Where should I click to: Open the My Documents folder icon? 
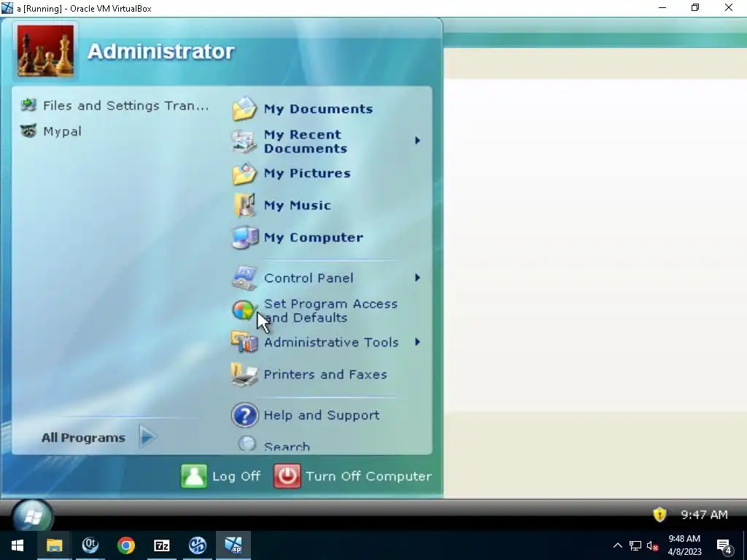[244, 109]
